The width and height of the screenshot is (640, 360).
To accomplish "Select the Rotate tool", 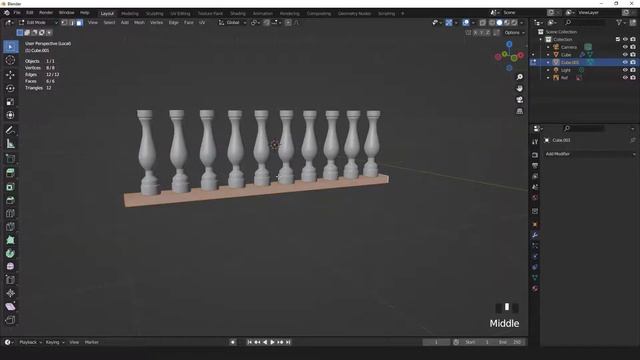I will click(x=10, y=88).
